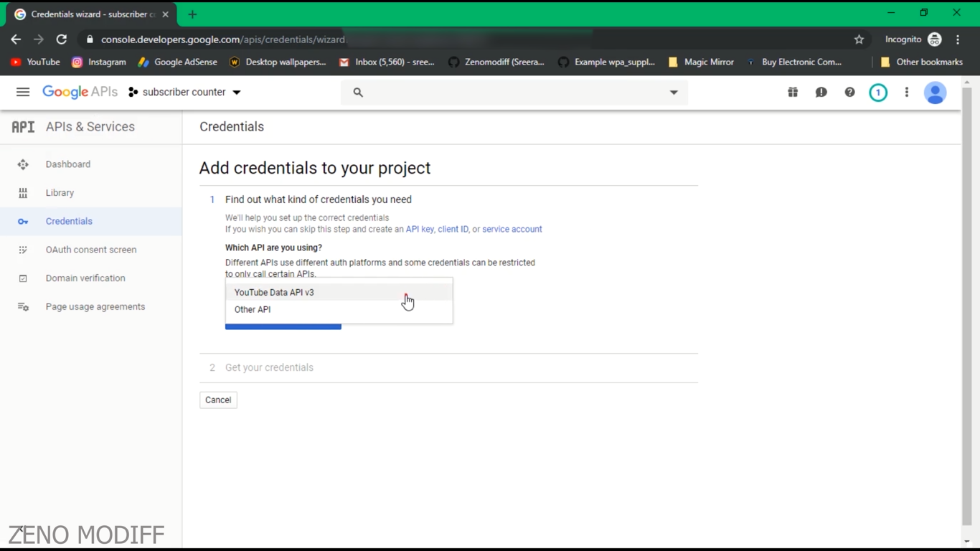Screen dimensions: 980x551
Task: Expand the search bar dropdown arrow
Action: (674, 93)
